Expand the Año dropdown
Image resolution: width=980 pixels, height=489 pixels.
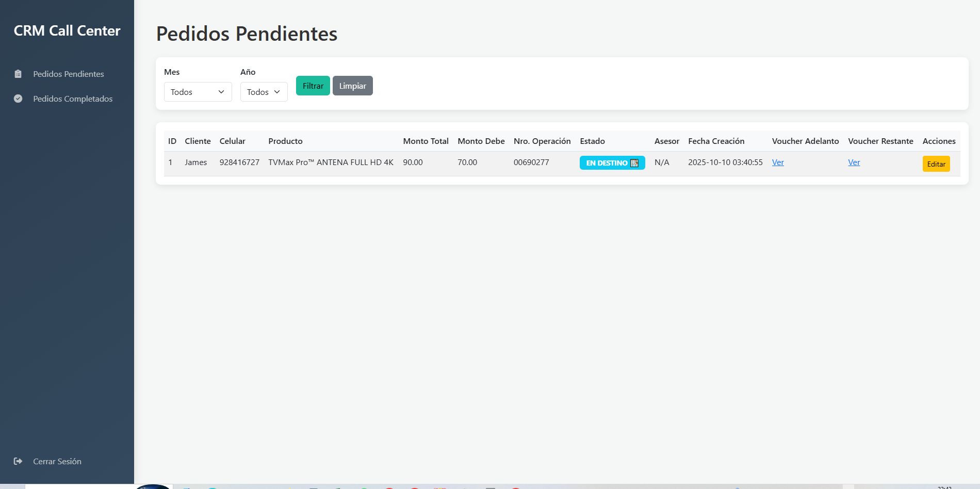264,92
